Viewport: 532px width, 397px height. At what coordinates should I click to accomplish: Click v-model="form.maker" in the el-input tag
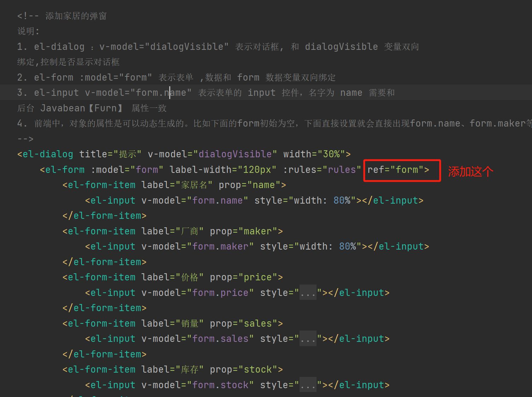(198, 246)
